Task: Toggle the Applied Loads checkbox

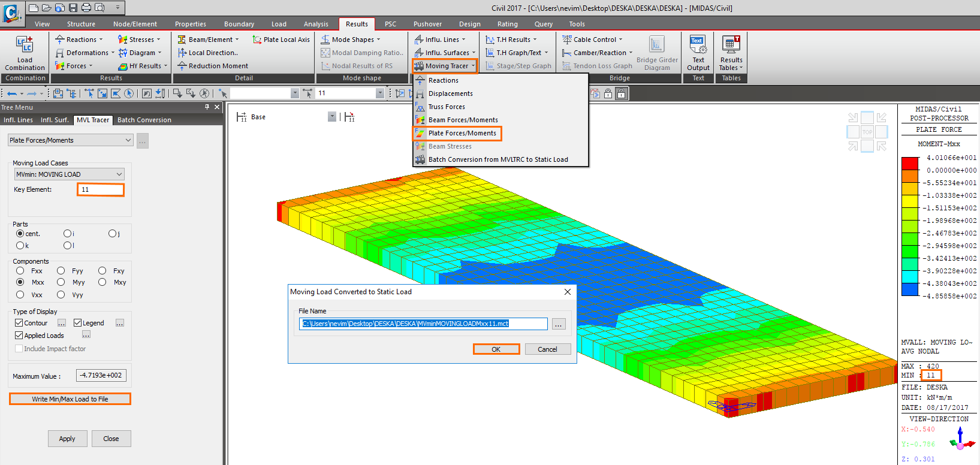Action: coord(19,336)
